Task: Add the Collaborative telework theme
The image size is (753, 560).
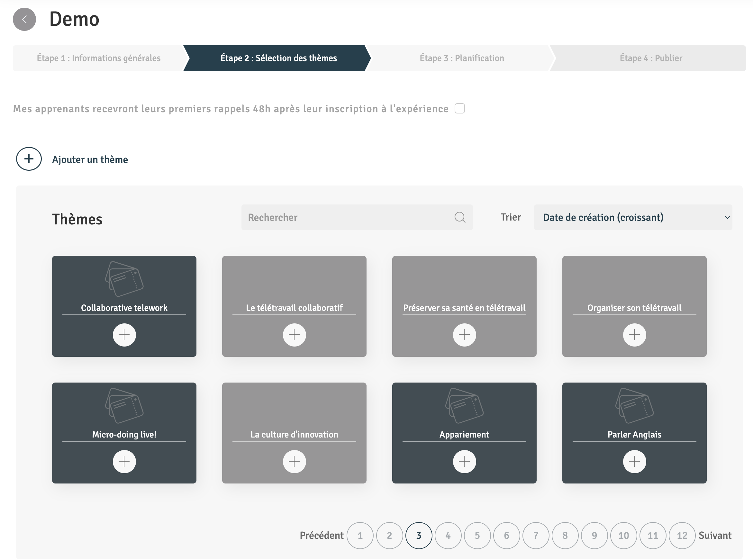Action: coord(124,335)
